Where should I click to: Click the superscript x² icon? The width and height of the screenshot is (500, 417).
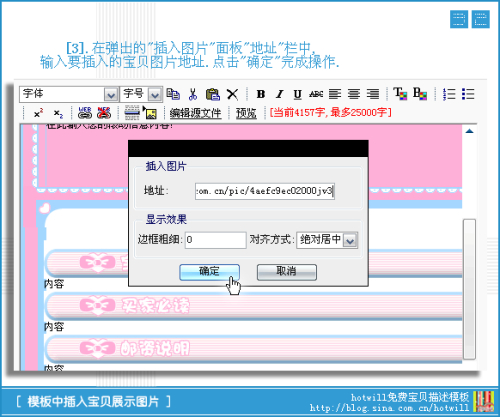click(38, 113)
